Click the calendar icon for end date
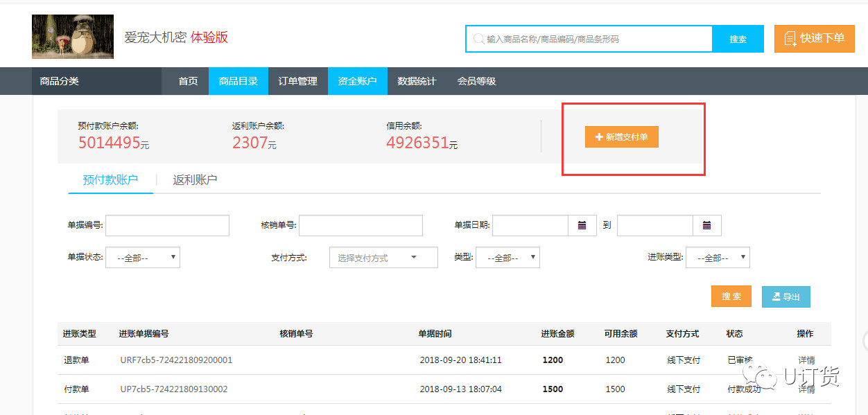Viewport: 868px width, 415px height. click(706, 225)
